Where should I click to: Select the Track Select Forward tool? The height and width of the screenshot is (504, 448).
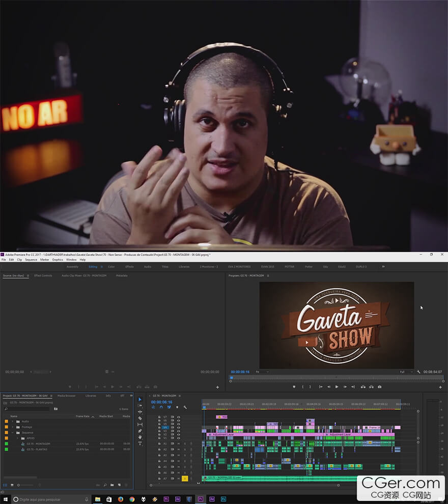[140, 406]
